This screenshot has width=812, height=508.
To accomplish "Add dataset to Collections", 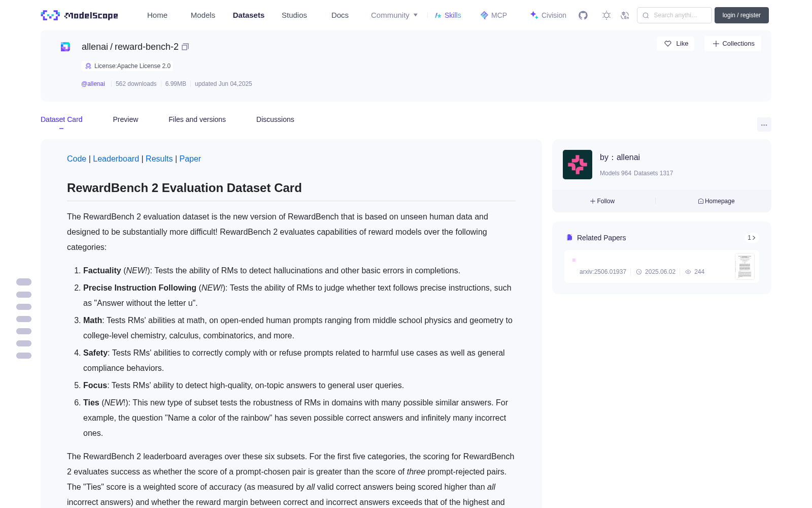I will pyautogui.click(x=733, y=44).
